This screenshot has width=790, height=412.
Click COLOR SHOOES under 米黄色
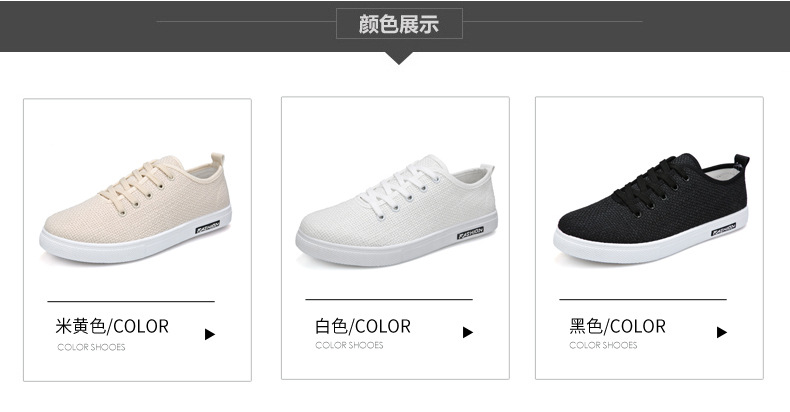point(91,347)
